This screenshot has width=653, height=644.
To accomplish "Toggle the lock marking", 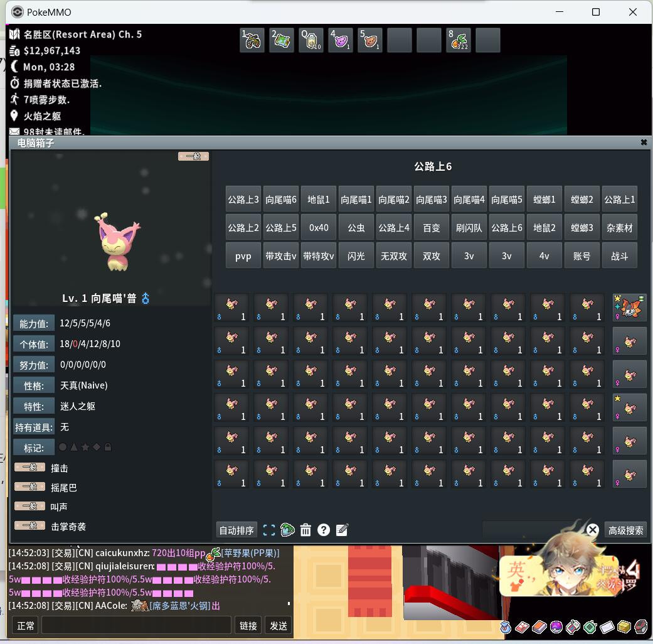I will point(108,448).
